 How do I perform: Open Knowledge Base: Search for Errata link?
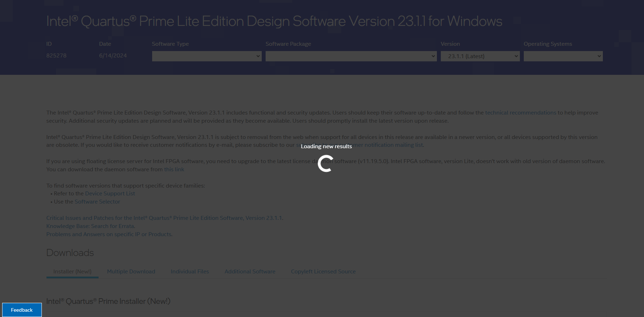[90, 226]
